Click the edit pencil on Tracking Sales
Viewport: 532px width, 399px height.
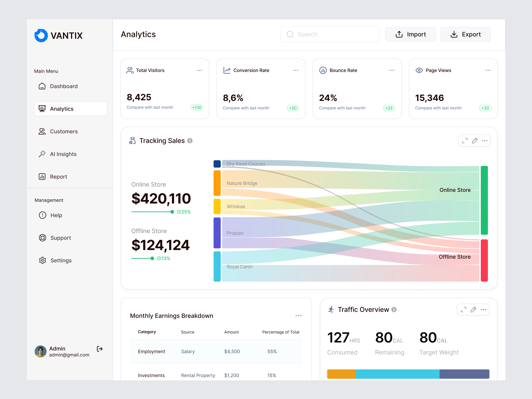(x=474, y=141)
